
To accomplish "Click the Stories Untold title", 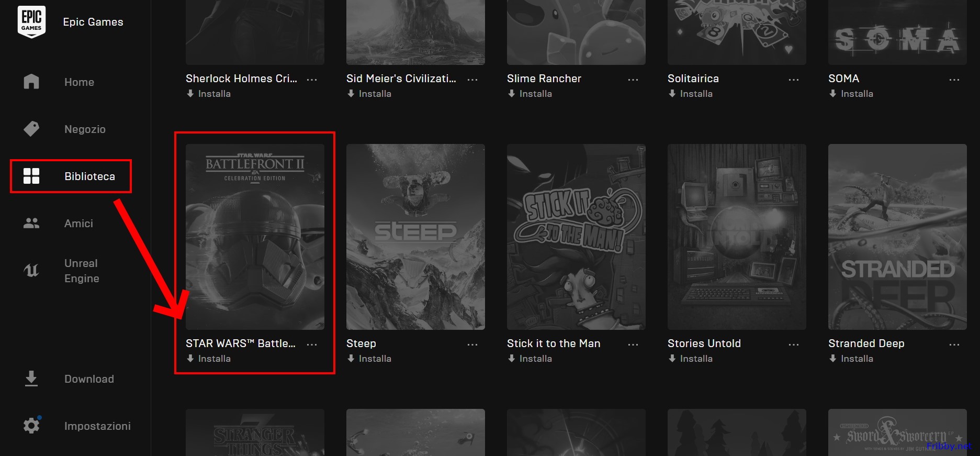I will pos(704,343).
